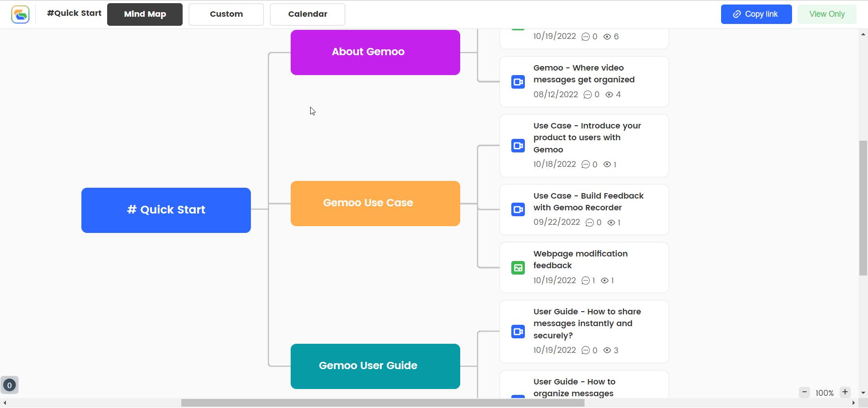Click image icon on 'Webpage modification feedback' card
868x408 pixels.
[x=518, y=267]
